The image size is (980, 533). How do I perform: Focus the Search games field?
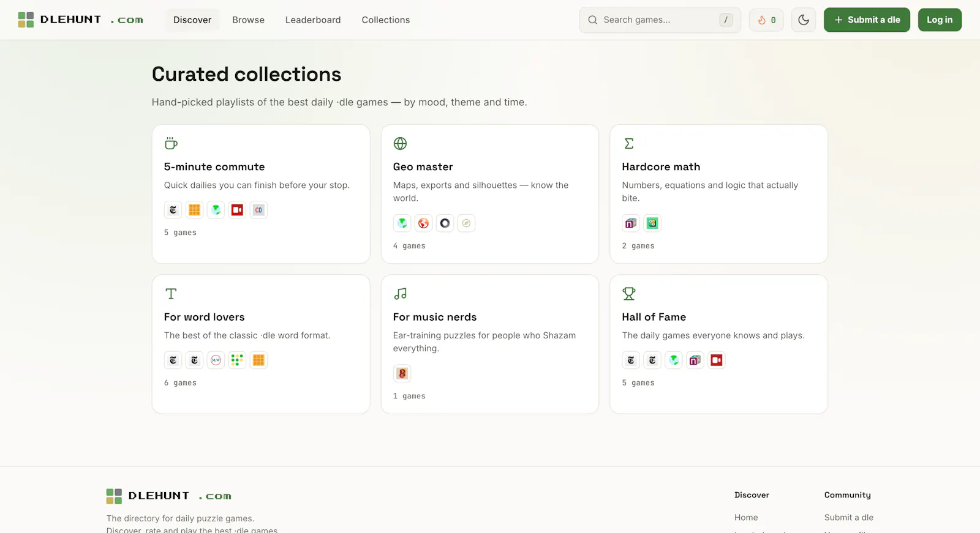660,20
